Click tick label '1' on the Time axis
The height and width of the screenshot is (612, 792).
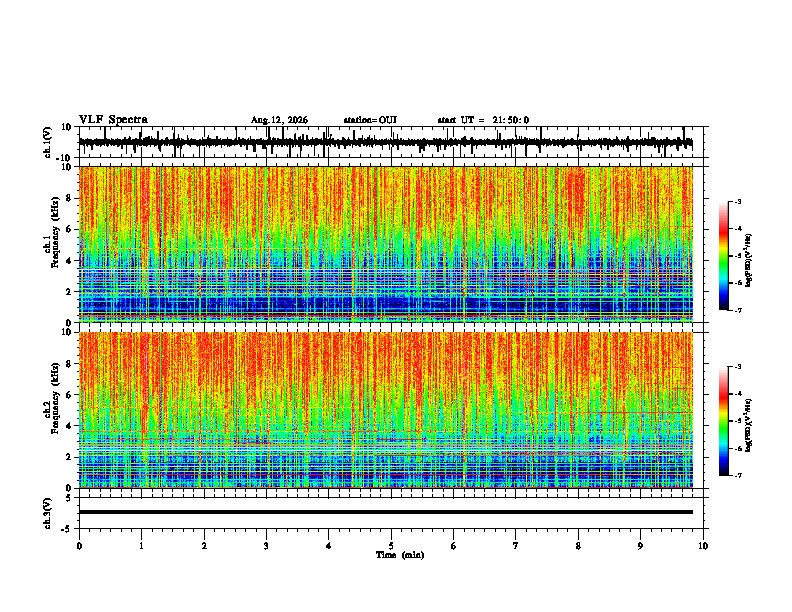141,546
